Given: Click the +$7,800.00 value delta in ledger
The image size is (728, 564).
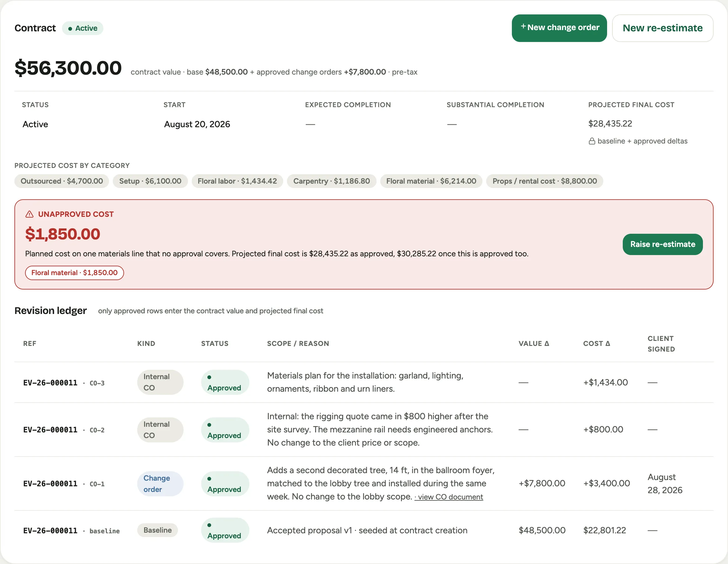Looking at the screenshot, I should (x=542, y=483).
